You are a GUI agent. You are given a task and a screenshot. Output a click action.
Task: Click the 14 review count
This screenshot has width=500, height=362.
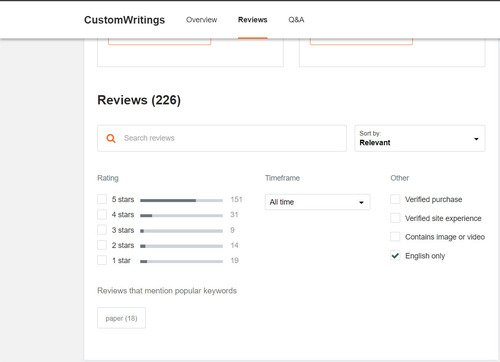234,245
